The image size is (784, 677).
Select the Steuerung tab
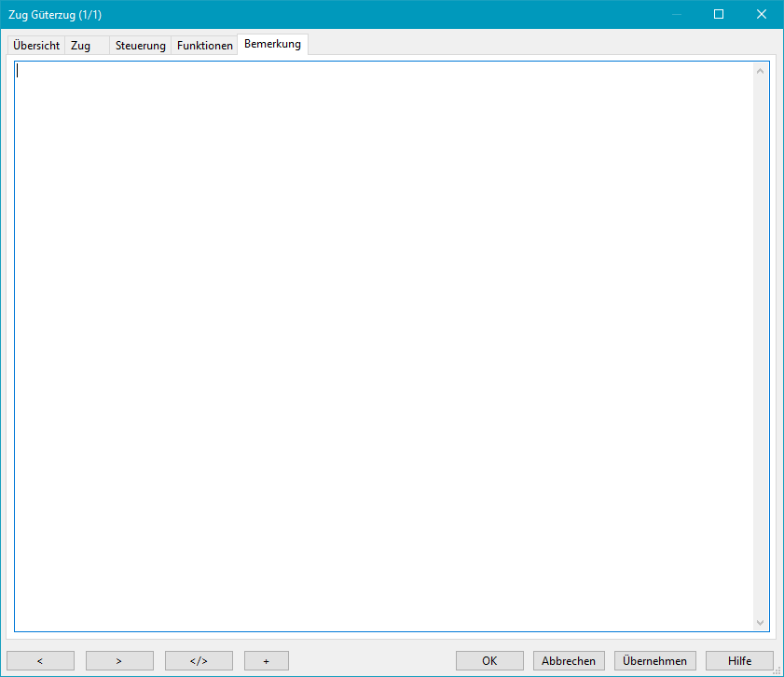[141, 46]
